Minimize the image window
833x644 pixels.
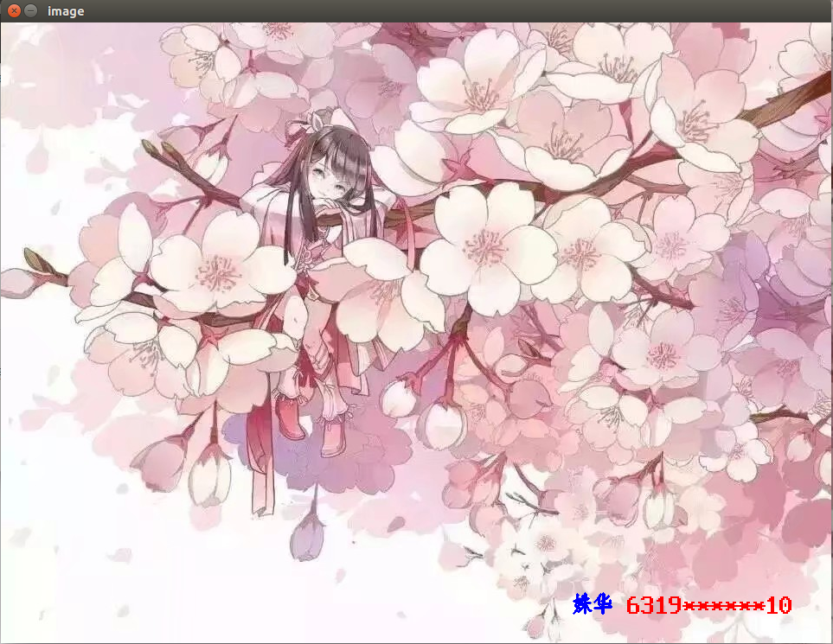point(31,10)
